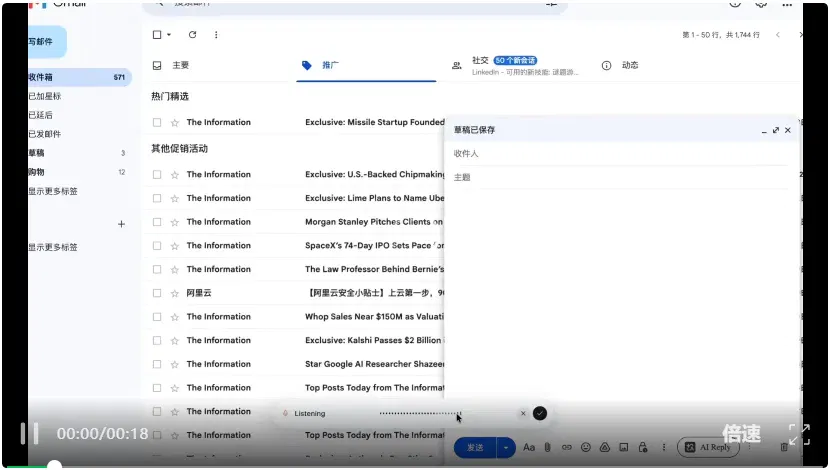Open the 购物 label
Image resolution: width=830 pixels, height=470 pixels.
37,172
